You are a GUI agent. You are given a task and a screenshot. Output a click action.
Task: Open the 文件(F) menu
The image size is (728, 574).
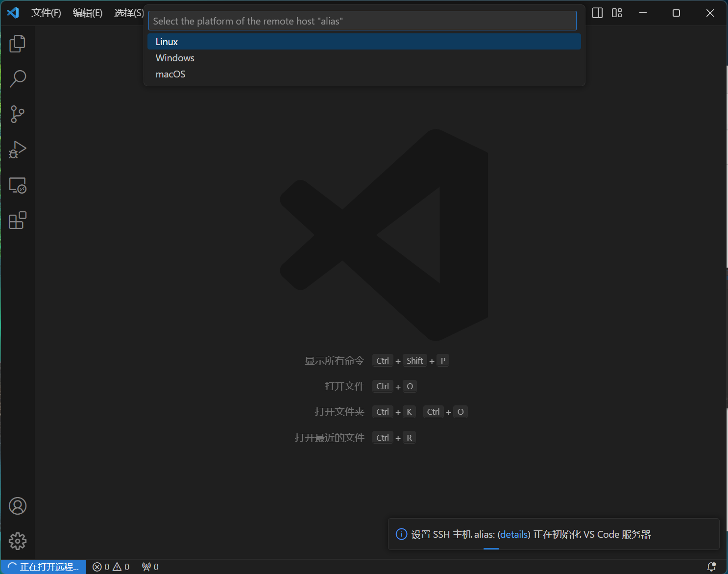[46, 13]
